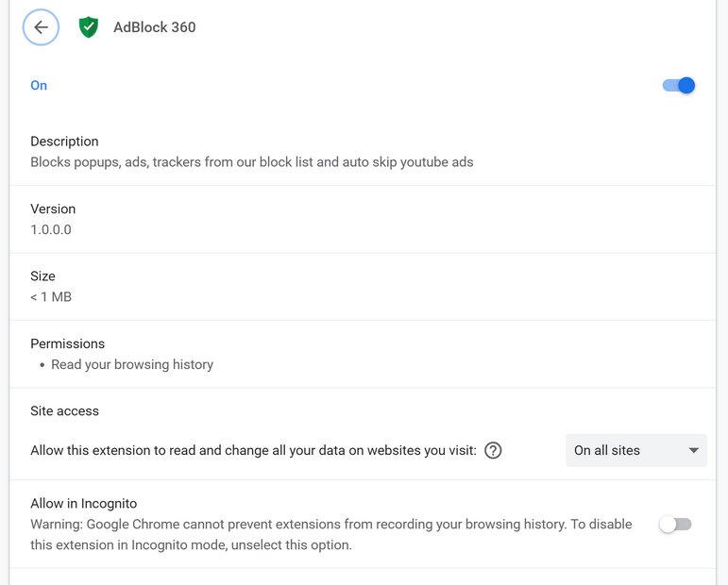
Task: Click the Site access heading
Action: (x=64, y=411)
